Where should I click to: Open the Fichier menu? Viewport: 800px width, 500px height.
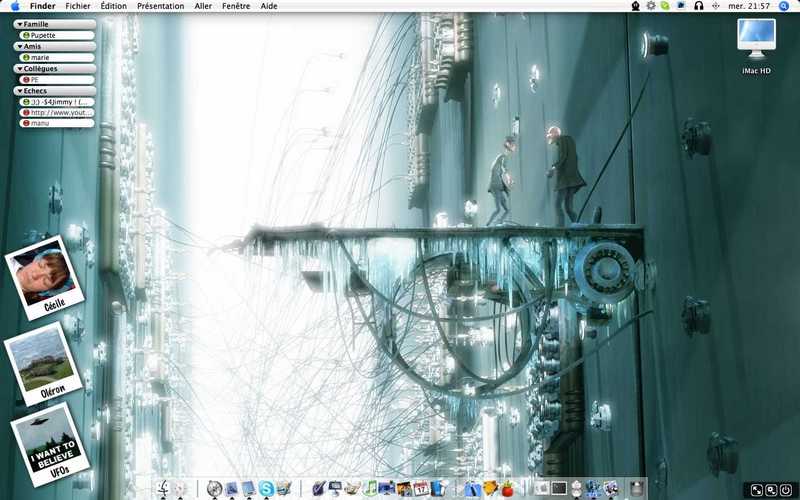click(x=78, y=6)
